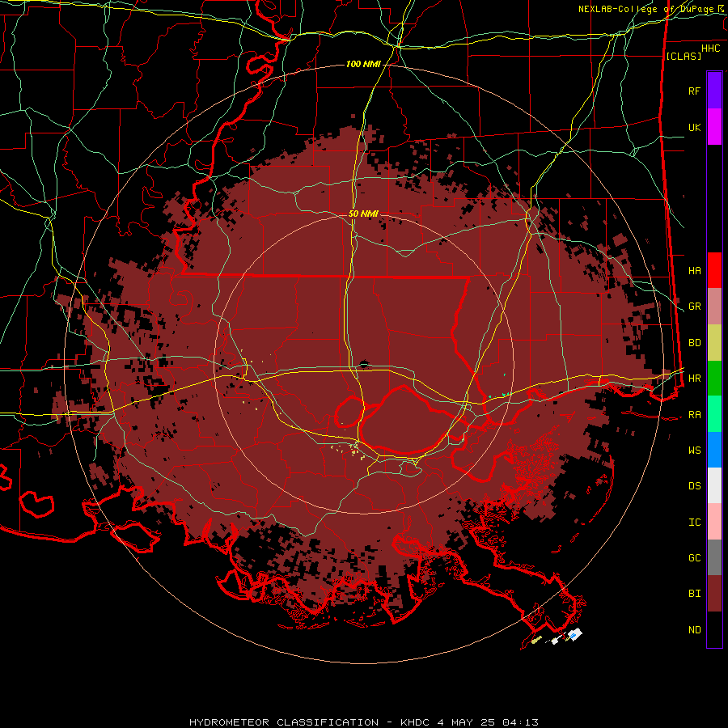This screenshot has width=728, height=728.
Task: Click the 100 NMI range ring label
Action: [362, 64]
